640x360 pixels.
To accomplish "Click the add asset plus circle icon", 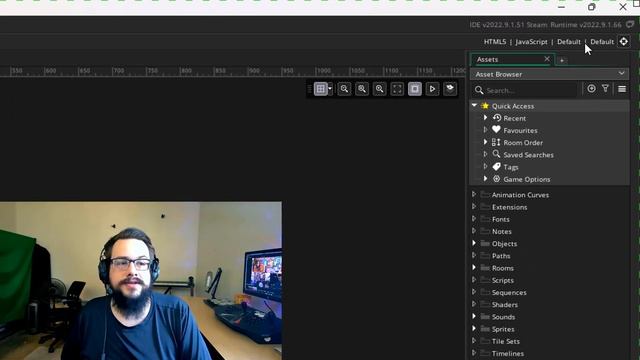I will pos(591,89).
